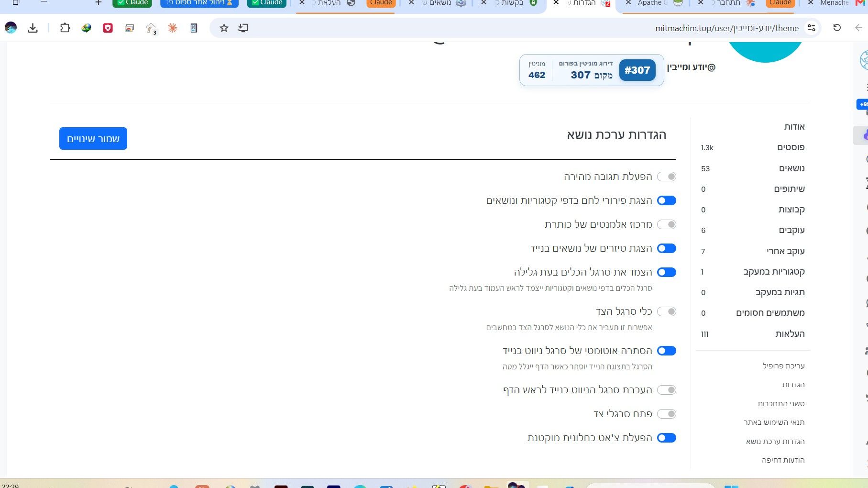This screenshot has height=488, width=868.
Task: Turn on מרכוז אלמנטים של כותרת switch
Action: click(667, 224)
